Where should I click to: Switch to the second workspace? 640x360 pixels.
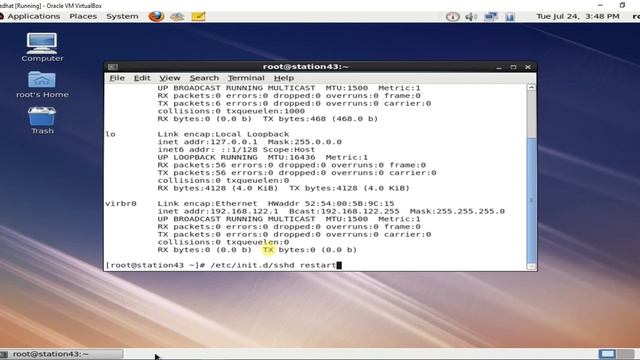click(625, 353)
